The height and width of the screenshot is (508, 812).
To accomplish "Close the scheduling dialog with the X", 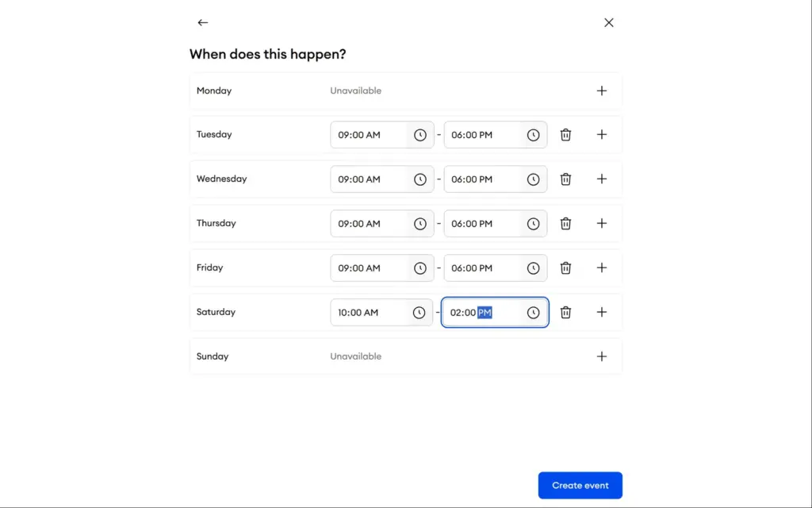I will [608, 22].
